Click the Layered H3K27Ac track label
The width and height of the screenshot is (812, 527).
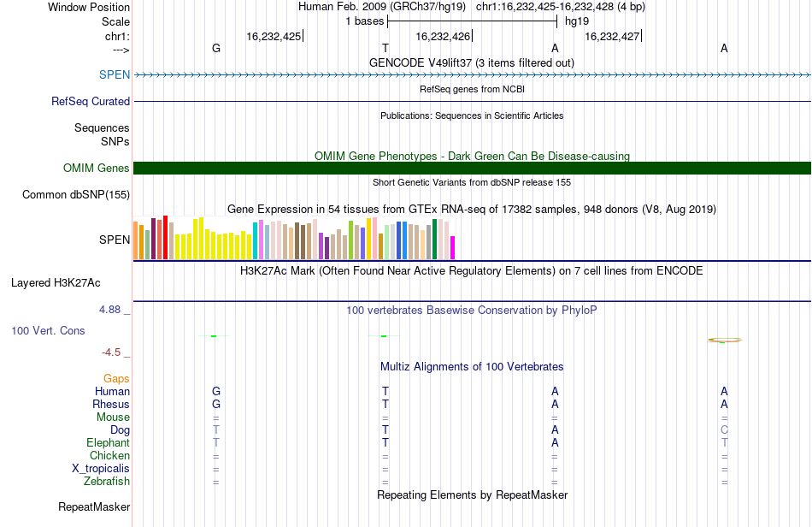pos(56,283)
